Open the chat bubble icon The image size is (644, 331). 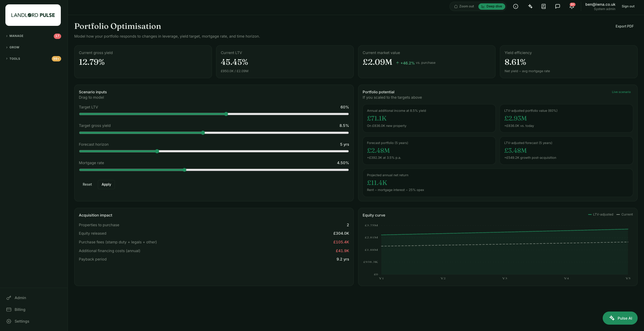[558, 6]
